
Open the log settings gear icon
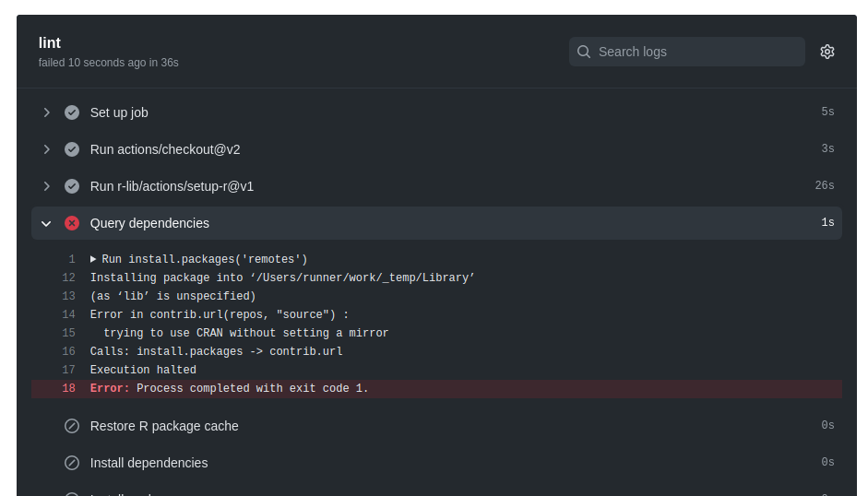click(827, 52)
